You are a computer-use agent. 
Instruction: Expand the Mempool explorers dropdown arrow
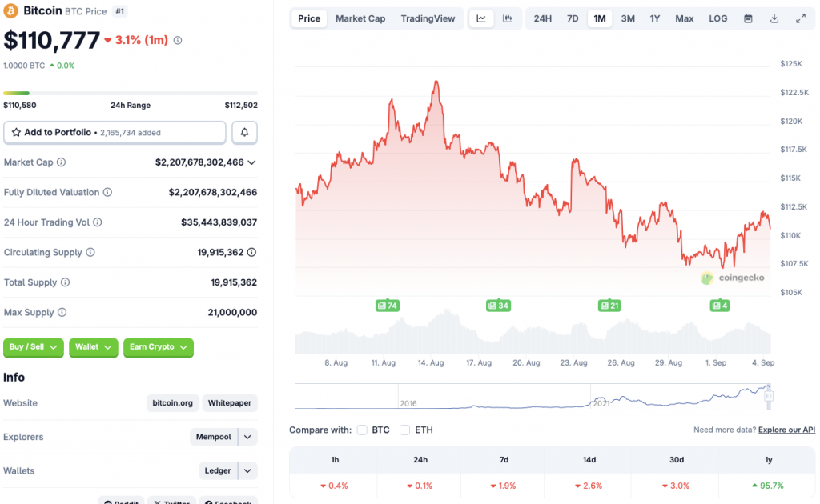pyautogui.click(x=248, y=437)
